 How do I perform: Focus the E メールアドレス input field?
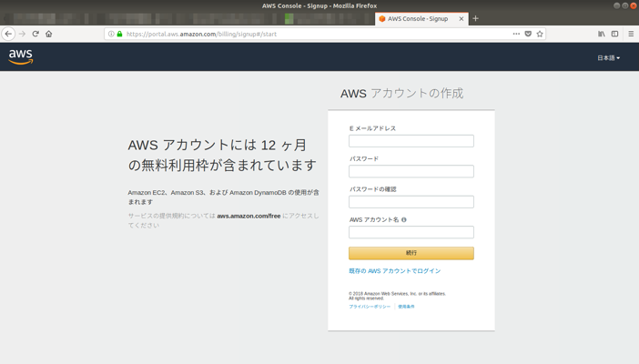[411, 141]
